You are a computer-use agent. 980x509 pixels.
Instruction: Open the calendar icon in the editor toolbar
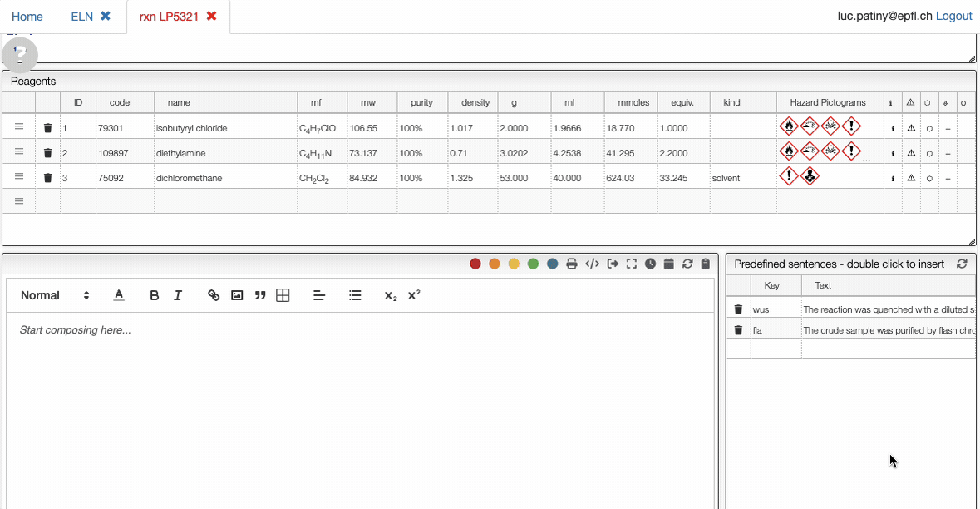[668, 263]
